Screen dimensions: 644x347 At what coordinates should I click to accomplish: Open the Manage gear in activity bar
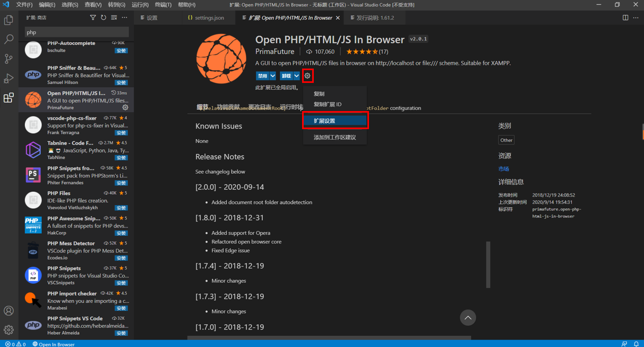[8, 330]
